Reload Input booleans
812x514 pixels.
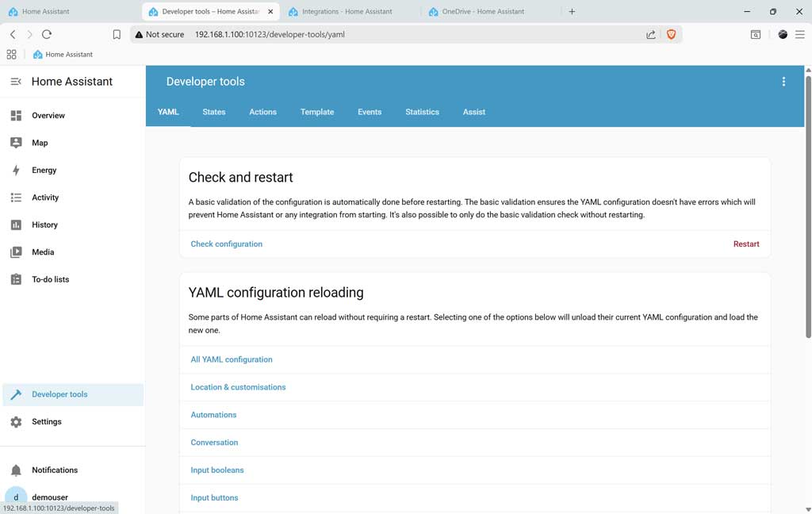click(x=217, y=470)
